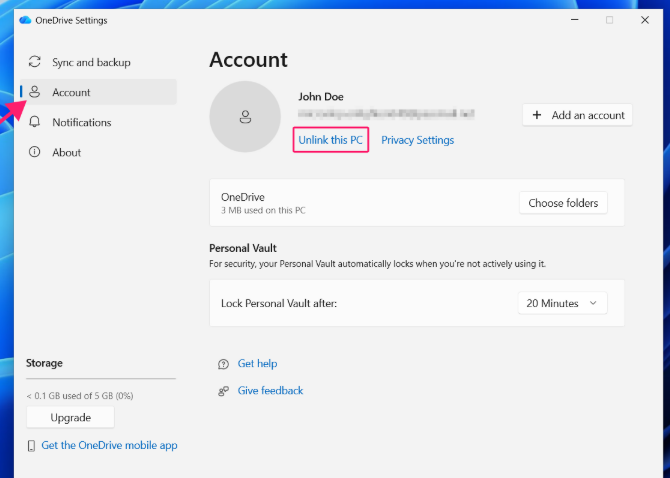Click the OneDrive cloud icon in title bar
The height and width of the screenshot is (478, 670).
25,20
